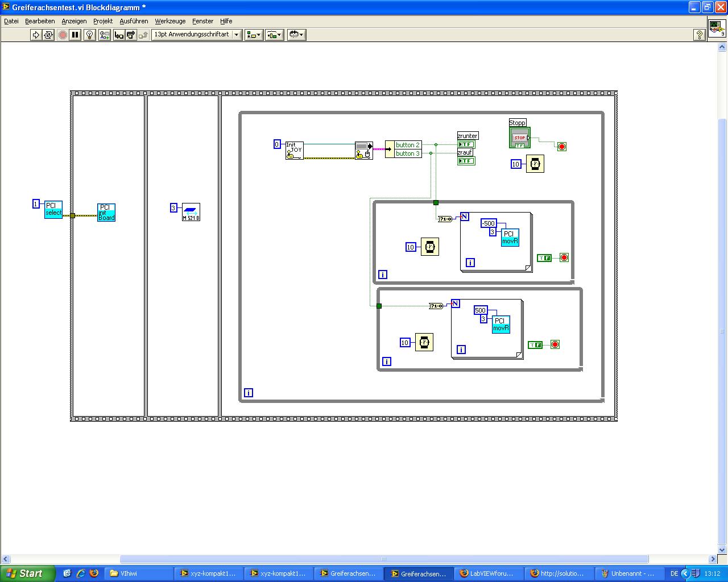Click the horizontal scrollbar thumb

(x=384, y=559)
